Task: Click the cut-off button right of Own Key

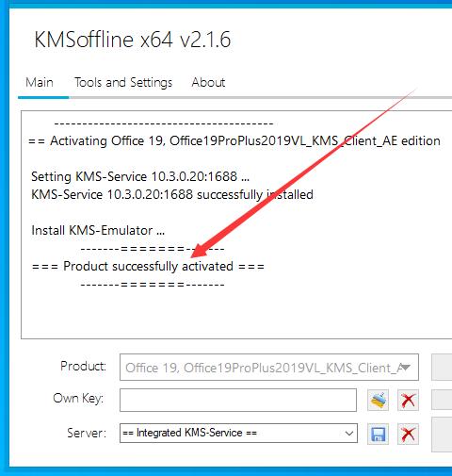Action: coord(442,400)
